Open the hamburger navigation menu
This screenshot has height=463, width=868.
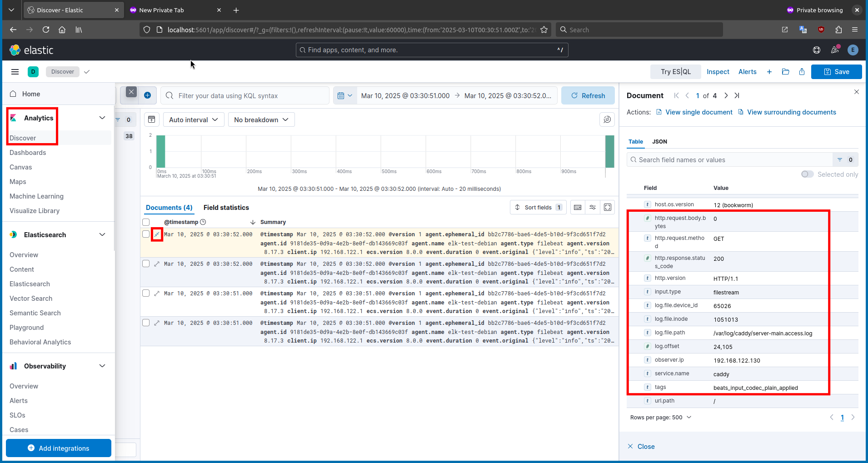(15, 72)
